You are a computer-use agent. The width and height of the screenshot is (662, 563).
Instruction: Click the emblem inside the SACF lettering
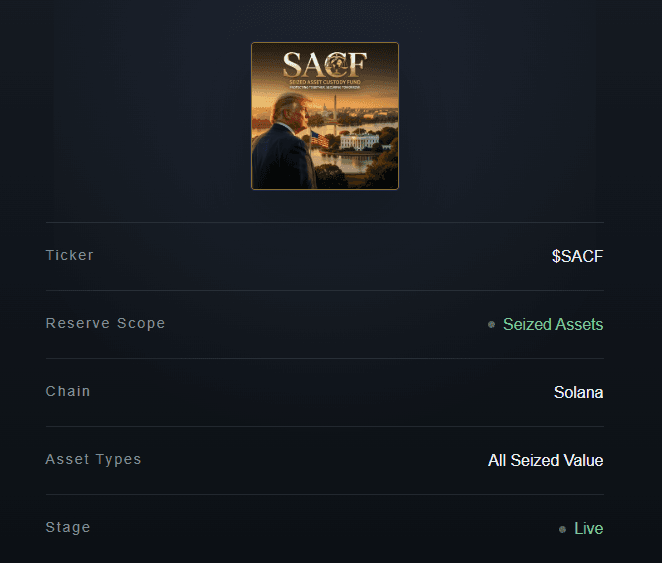point(339,64)
